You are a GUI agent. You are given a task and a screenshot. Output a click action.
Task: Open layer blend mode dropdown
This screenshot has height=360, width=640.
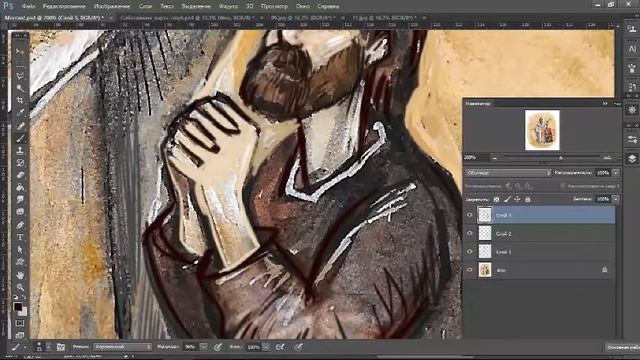pos(508,173)
